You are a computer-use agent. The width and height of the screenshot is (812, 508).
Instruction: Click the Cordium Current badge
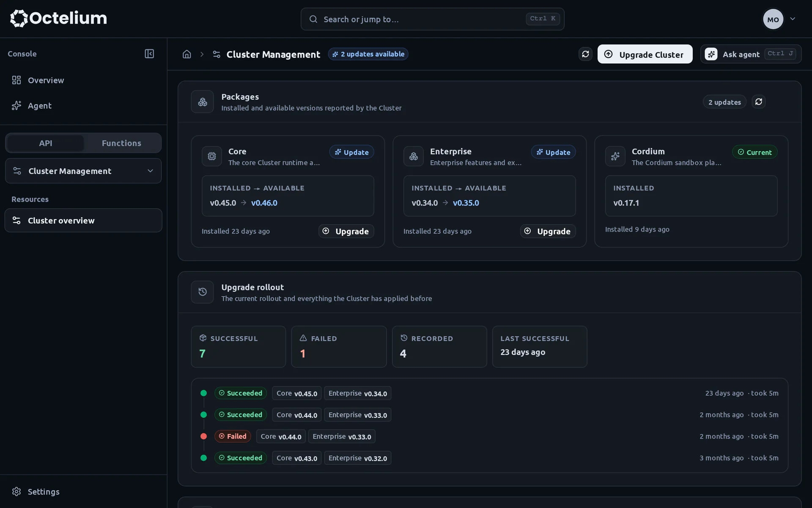[x=755, y=152]
